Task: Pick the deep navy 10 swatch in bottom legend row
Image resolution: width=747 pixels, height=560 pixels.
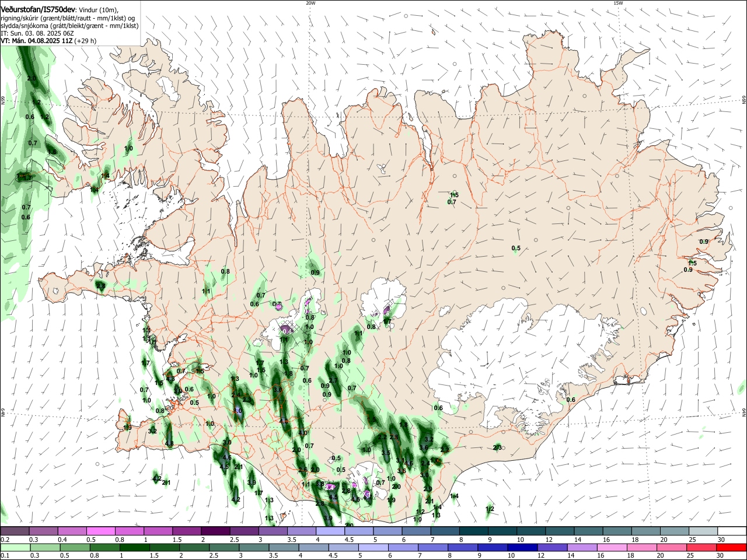Action: 522,548
